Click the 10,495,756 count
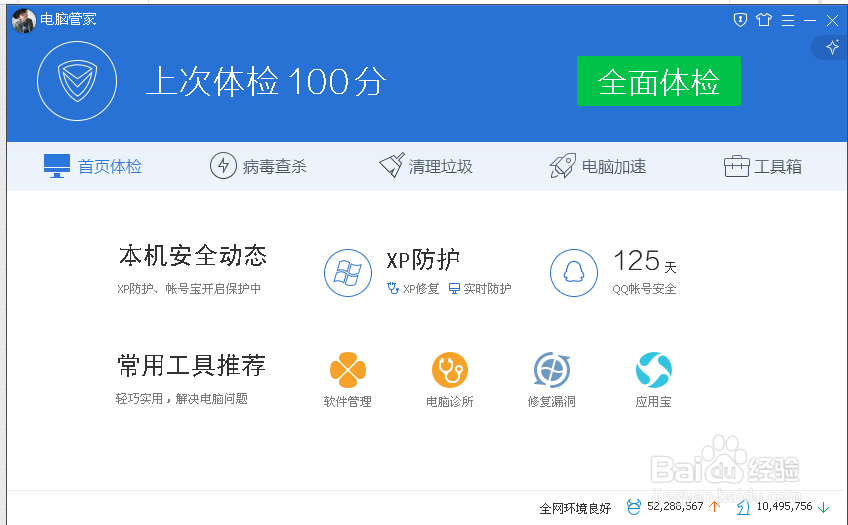Screen dimensions: 848x525 (x=784, y=507)
